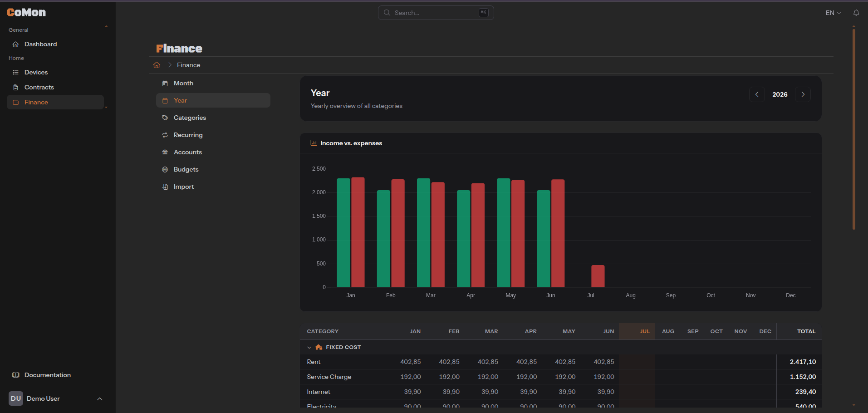Click the main page vertical scrollbar
The height and width of the screenshot is (413, 868).
tap(853, 129)
